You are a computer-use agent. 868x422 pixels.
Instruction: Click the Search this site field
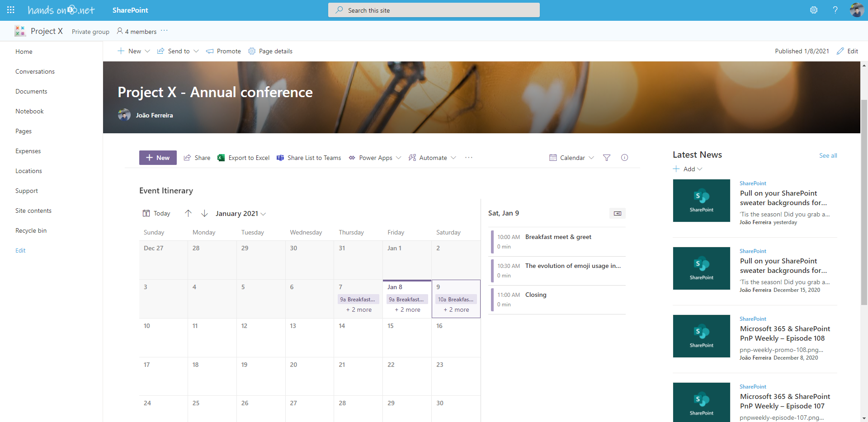pyautogui.click(x=434, y=10)
